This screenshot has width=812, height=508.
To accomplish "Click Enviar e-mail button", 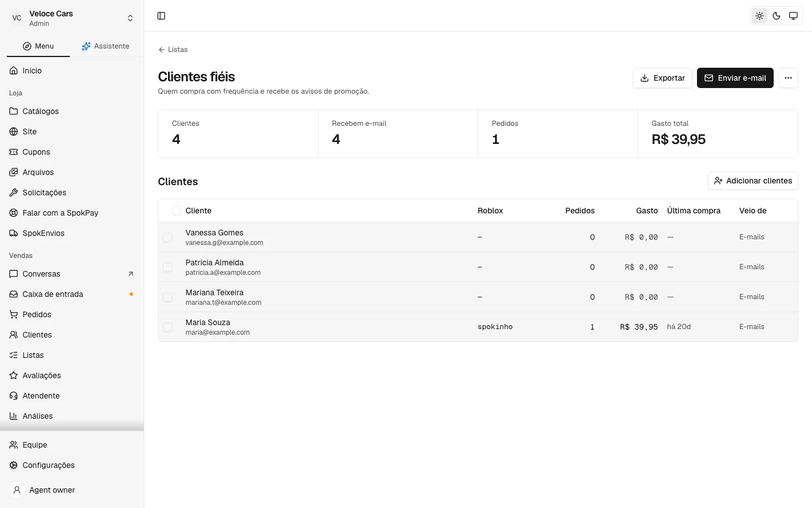I will pos(735,78).
